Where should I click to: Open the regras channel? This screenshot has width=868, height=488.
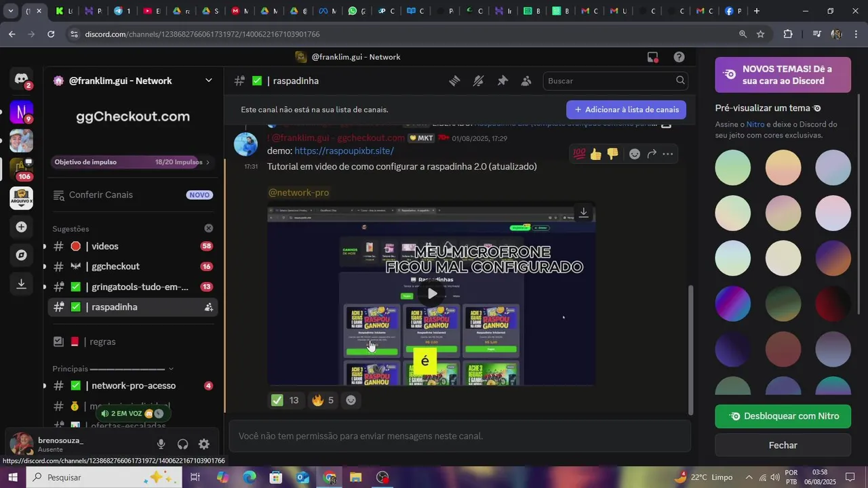tap(133, 342)
